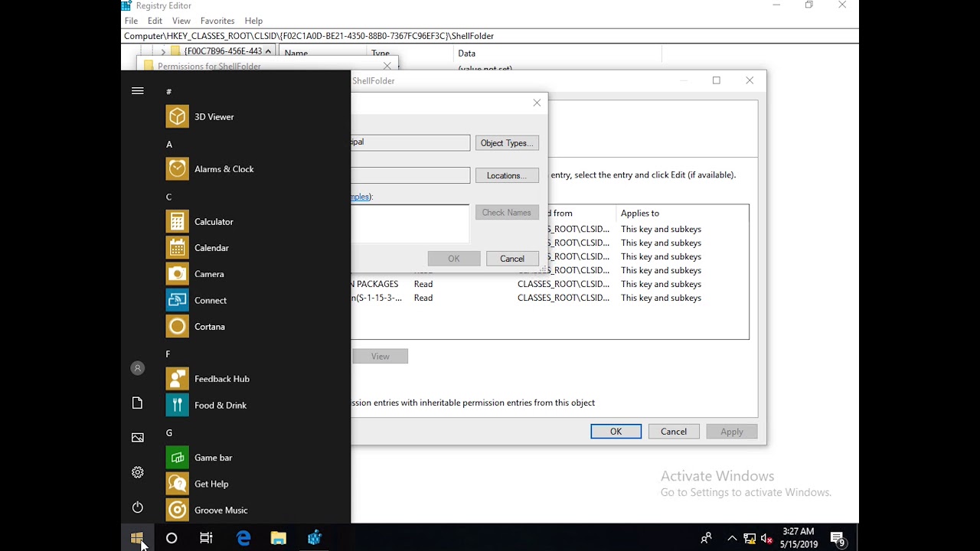Open the Calculator app

(253, 222)
